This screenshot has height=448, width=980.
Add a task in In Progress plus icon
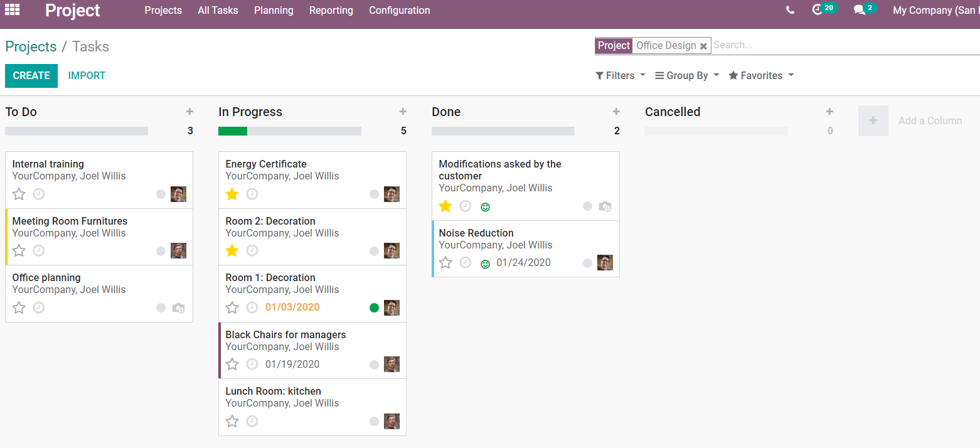(403, 112)
